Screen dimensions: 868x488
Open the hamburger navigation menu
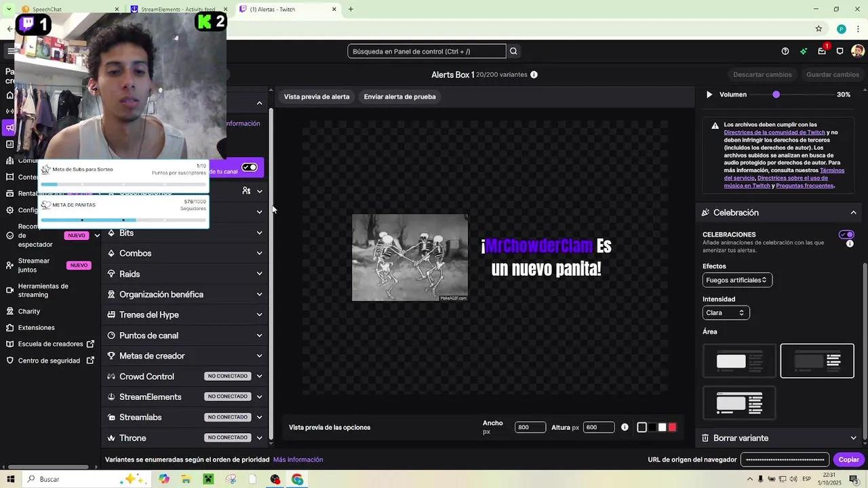11,52
